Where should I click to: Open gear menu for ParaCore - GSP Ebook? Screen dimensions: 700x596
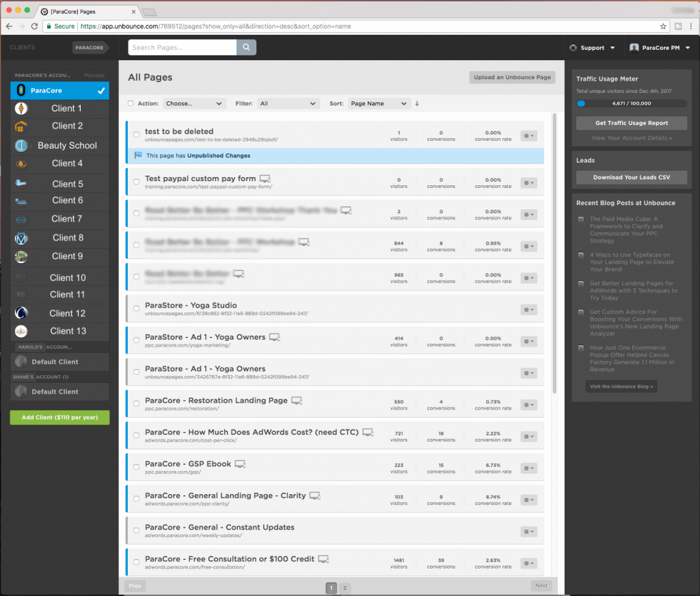[x=528, y=468]
